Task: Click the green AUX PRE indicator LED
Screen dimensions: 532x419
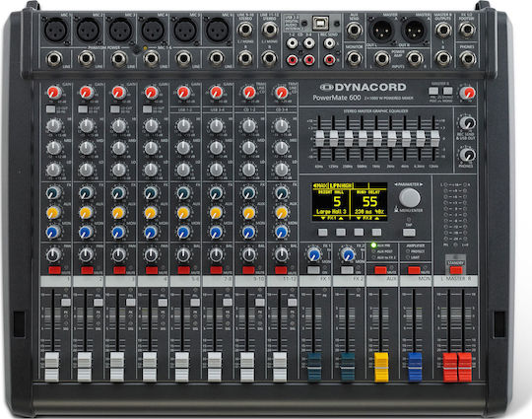Action: click(373, 244)
